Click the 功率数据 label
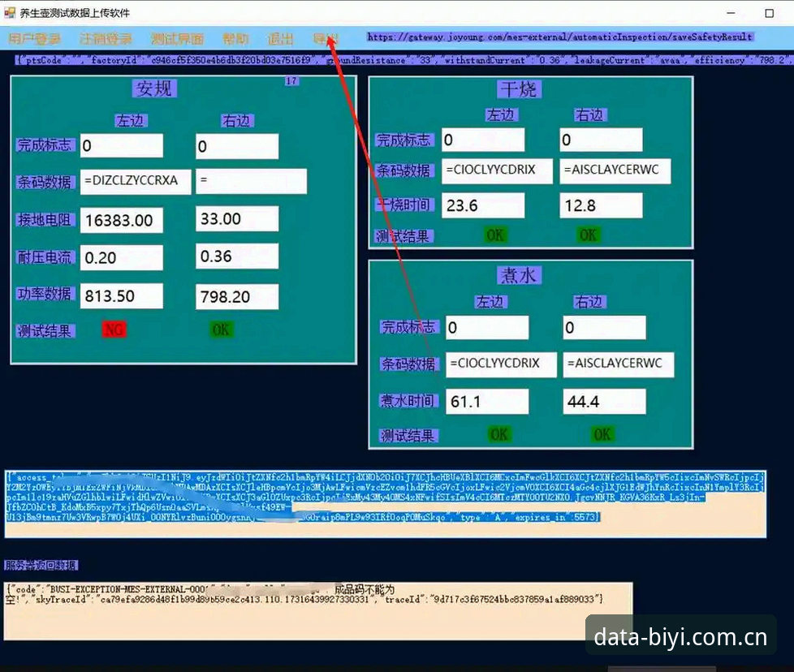The width and height of the screenshot is (794, 672). (45, 294)
